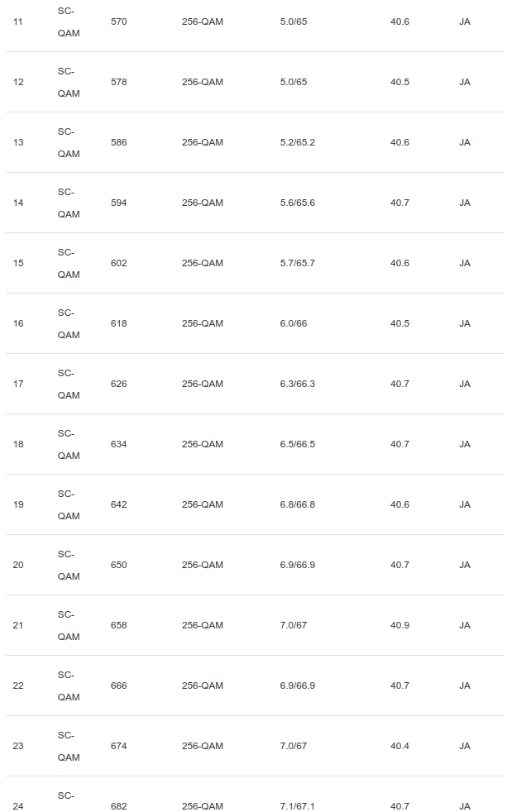Click the 5.7/65.7 power level cell
The height and width of the screenshot is (812, 507).
[297, 263]
